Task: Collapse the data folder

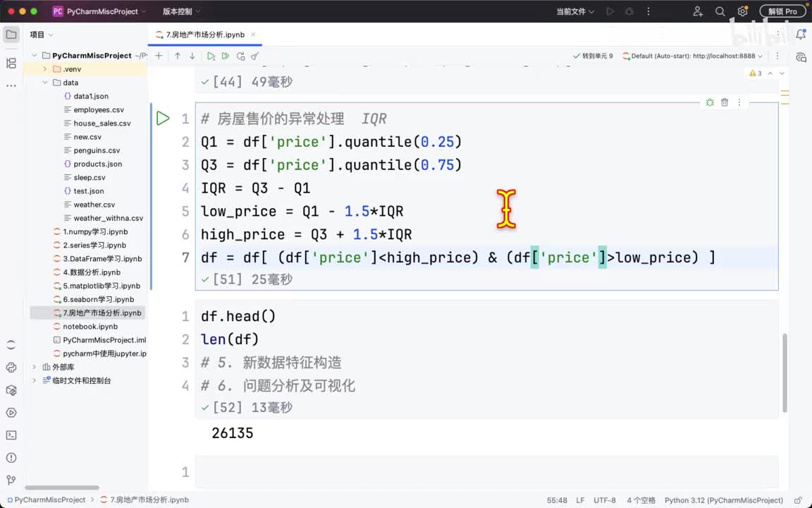Action: pyautogui.click(x=45, y=83)
